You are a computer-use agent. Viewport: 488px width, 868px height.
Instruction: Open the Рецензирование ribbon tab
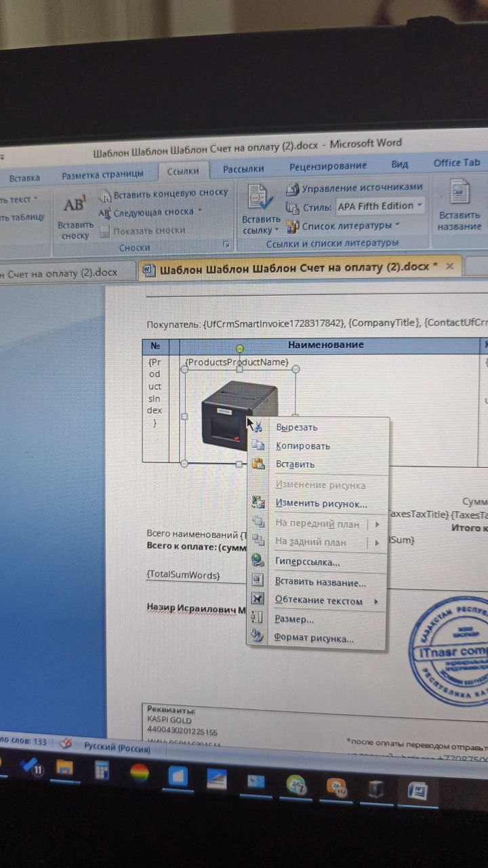click(x=328, y=166)
